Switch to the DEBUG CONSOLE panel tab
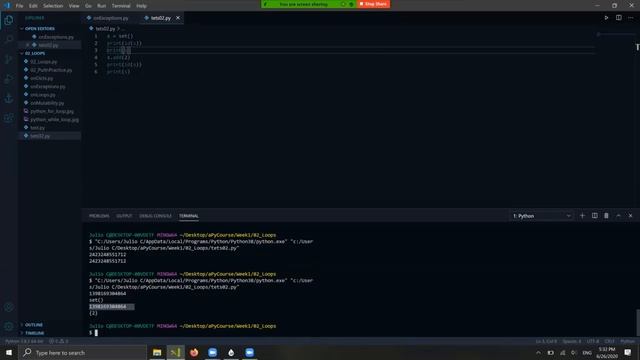The width and height of the screenshot is (640, 360). [x=156, y=216]
